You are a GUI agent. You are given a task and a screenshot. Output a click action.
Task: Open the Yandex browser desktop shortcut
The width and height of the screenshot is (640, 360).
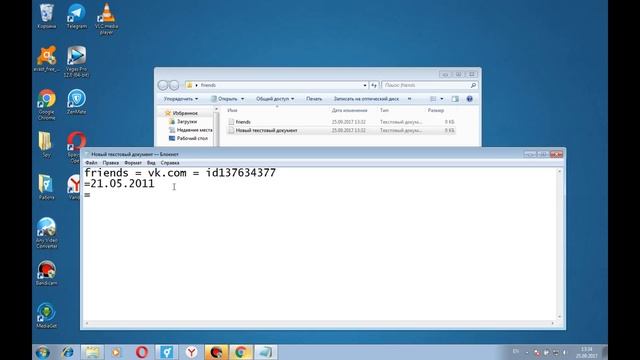click(75, 187)
